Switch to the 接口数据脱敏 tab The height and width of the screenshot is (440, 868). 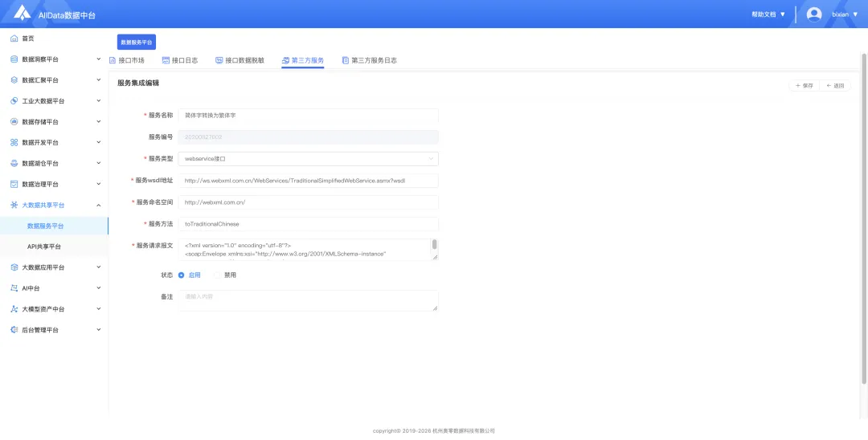click(x=240, y=60)
